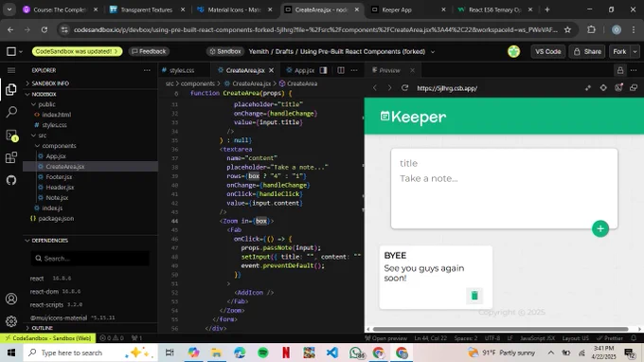Open the terminal/devtools icon in activity bar
This screenshot has width=644, height=362.
[11, 136]
